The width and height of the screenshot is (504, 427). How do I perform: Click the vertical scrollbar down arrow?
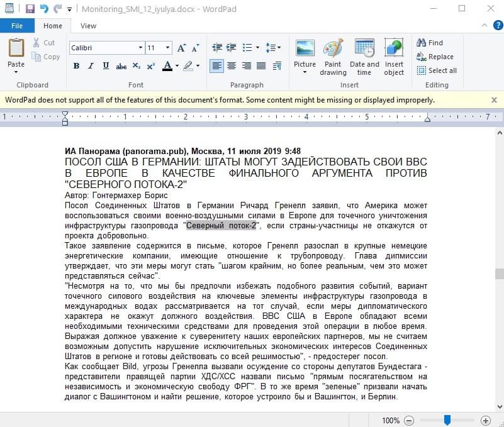click(500, 406)
